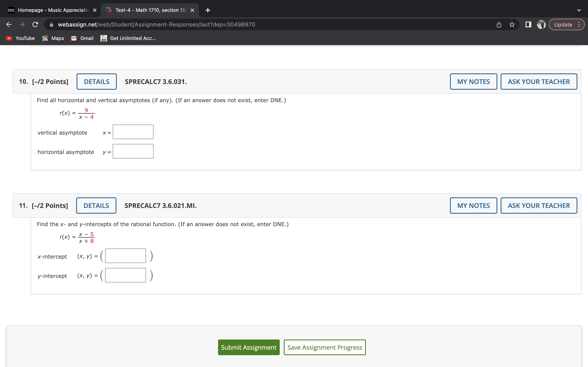
Task: Click the share icon in the address bar
Action: (499, 24)
